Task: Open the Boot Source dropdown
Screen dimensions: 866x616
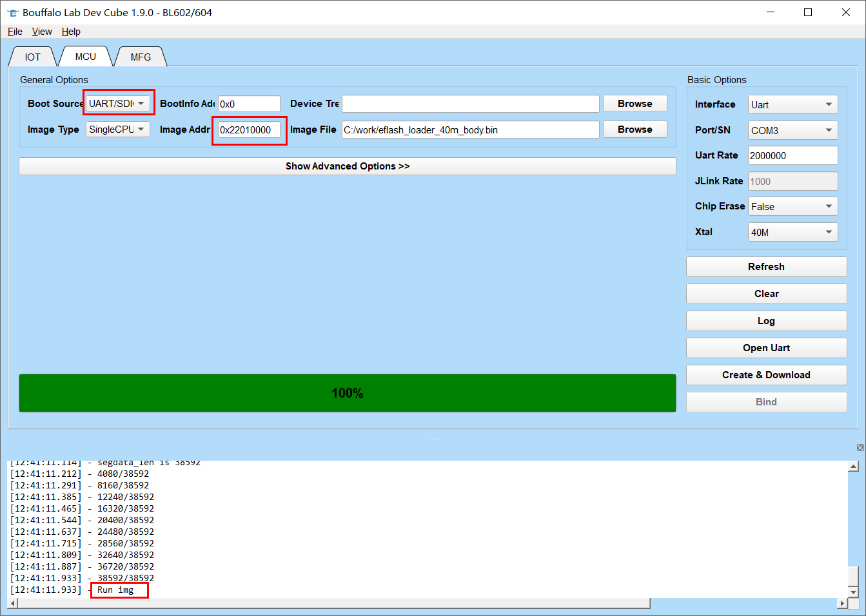Action: 118,103
